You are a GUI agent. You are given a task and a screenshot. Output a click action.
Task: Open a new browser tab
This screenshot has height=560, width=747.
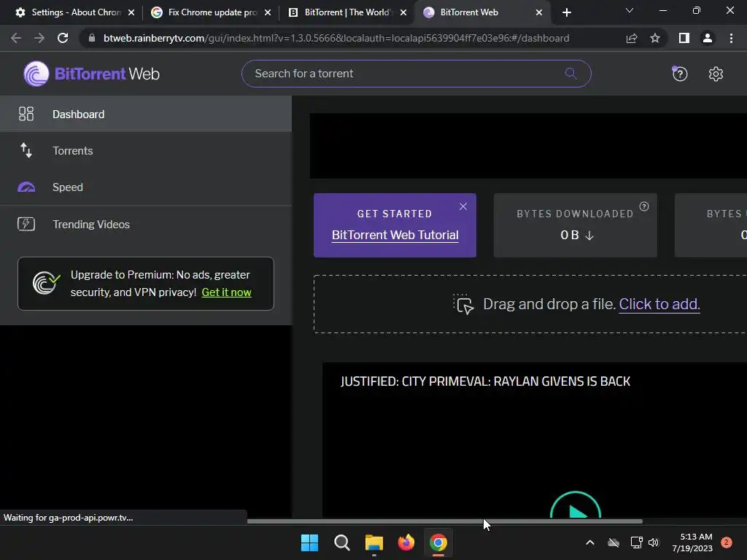(566, 12)
